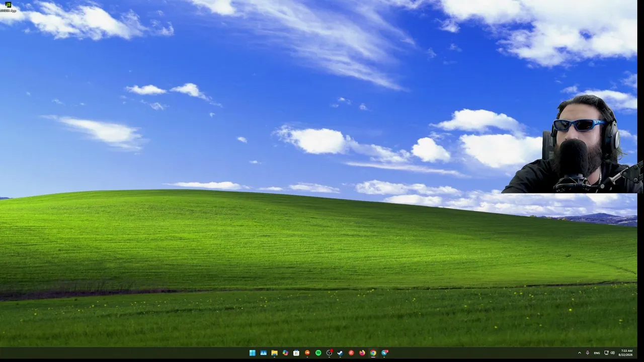The image size is (644, 362).
Task: Launch the red circular app on the taskbar
Action: click(351, 353)
